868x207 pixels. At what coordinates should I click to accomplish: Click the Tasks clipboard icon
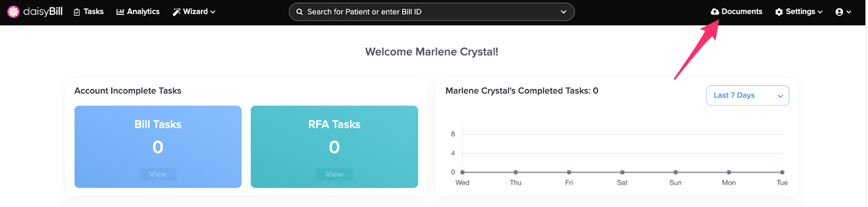(77, 12)
